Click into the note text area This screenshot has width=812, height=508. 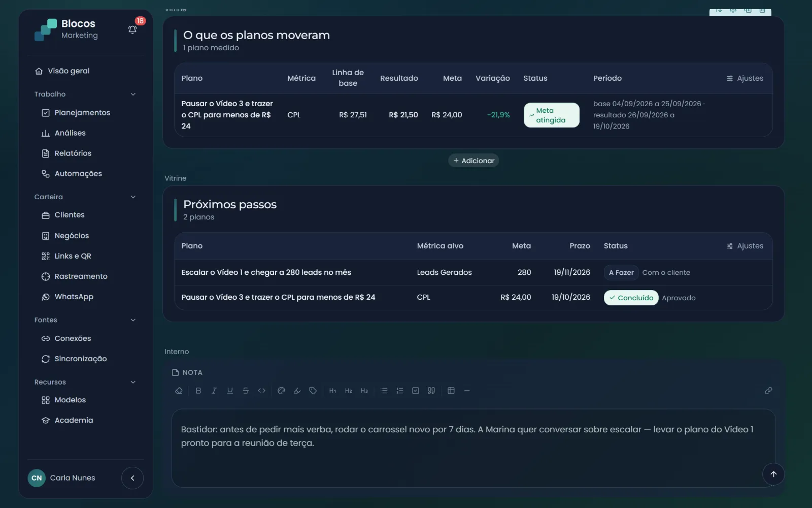pos(473,449)
